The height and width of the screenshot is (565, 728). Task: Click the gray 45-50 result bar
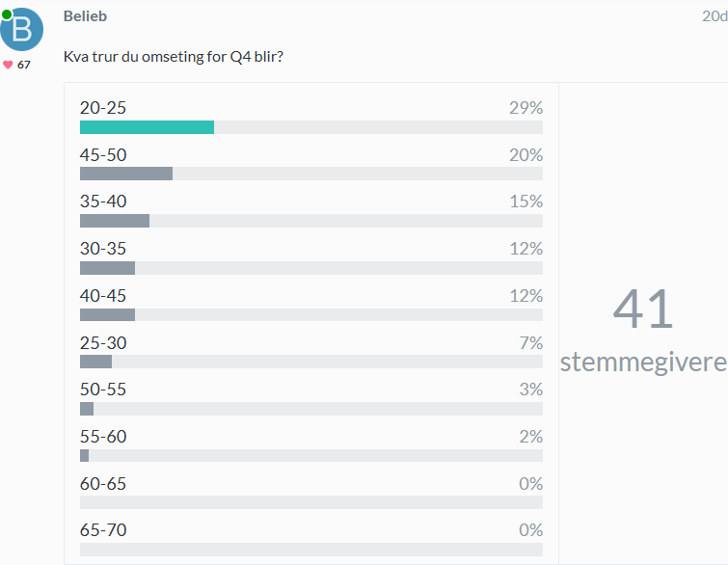tap(126, 174)
